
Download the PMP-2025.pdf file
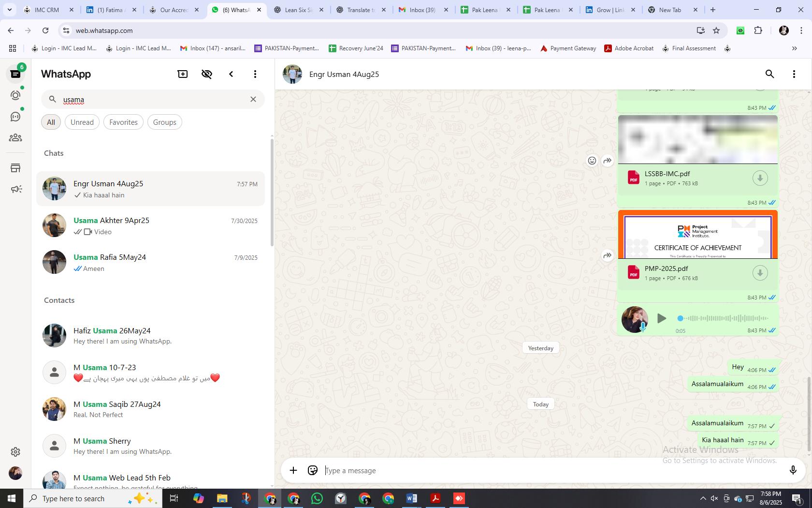click(760, 273)
